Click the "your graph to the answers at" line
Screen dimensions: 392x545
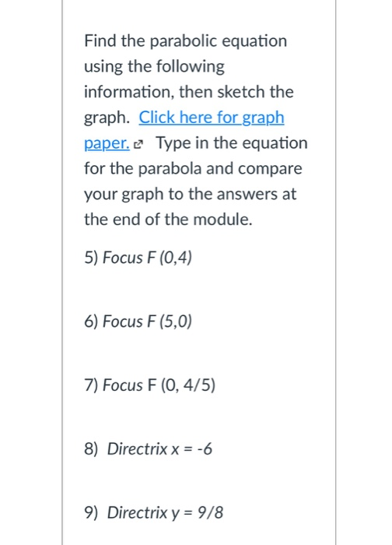click(x=191, y=194)
